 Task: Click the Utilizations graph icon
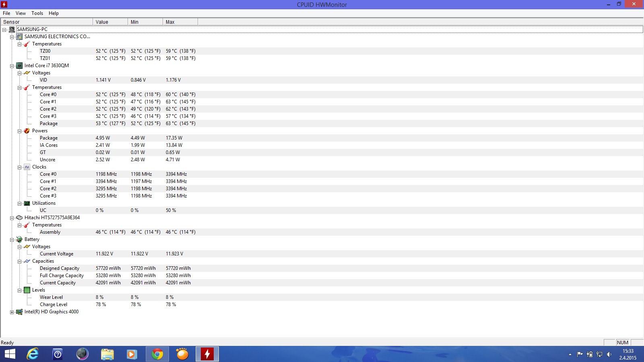(x=27, y=203)
